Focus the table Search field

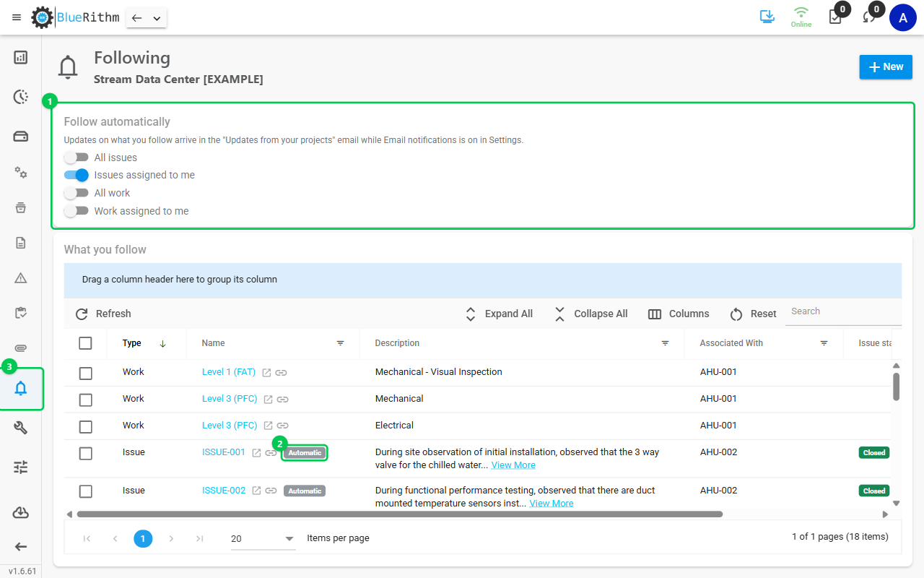point(843,311)
